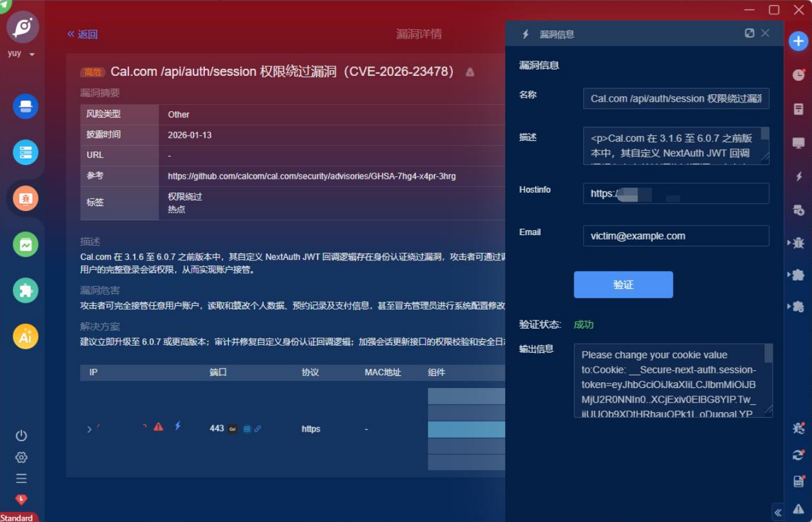Click the Email input field
Image resolution: width=812 pixels, height=522 pixels.
(675, 236)
